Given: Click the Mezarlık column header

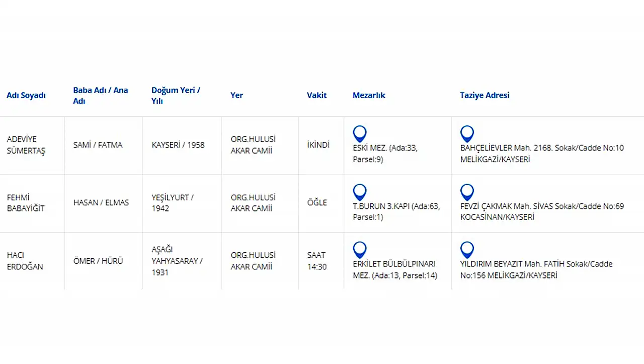Looking at the screenshot, I should [x=369, y=95].
